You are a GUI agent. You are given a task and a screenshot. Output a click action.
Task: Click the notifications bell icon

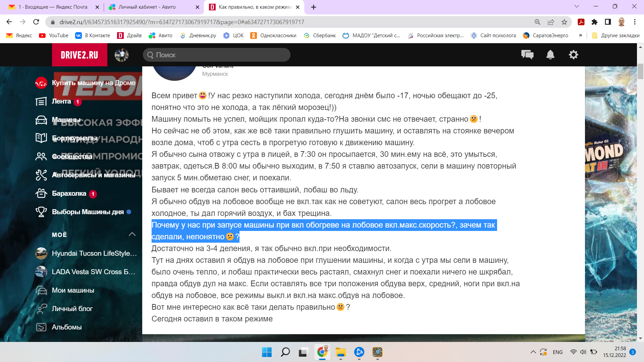(x=550, y=54)
